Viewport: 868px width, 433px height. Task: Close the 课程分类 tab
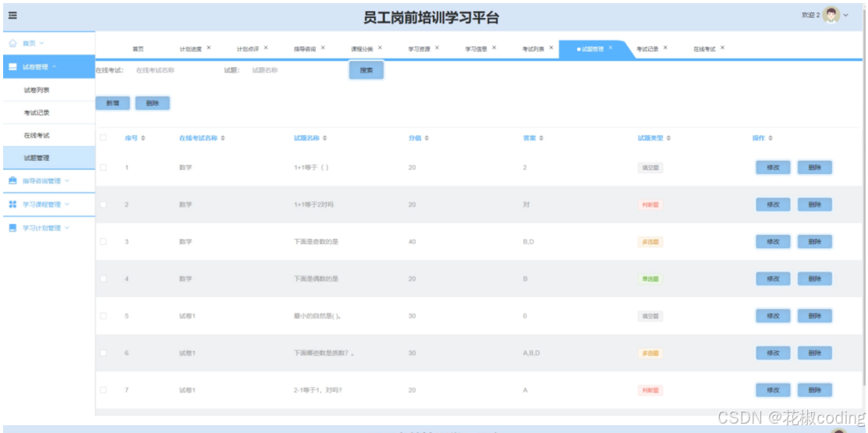click(380, 48)
